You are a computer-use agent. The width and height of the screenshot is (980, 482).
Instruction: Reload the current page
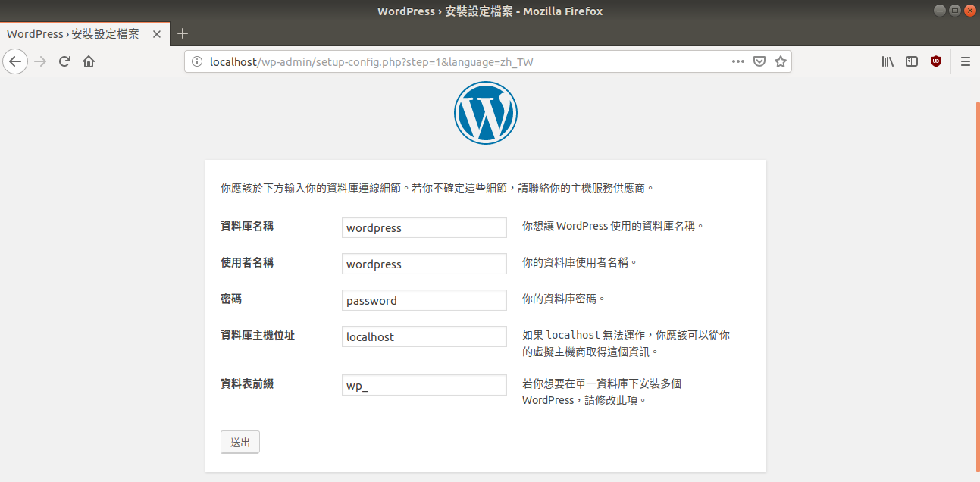pos(65,61)
